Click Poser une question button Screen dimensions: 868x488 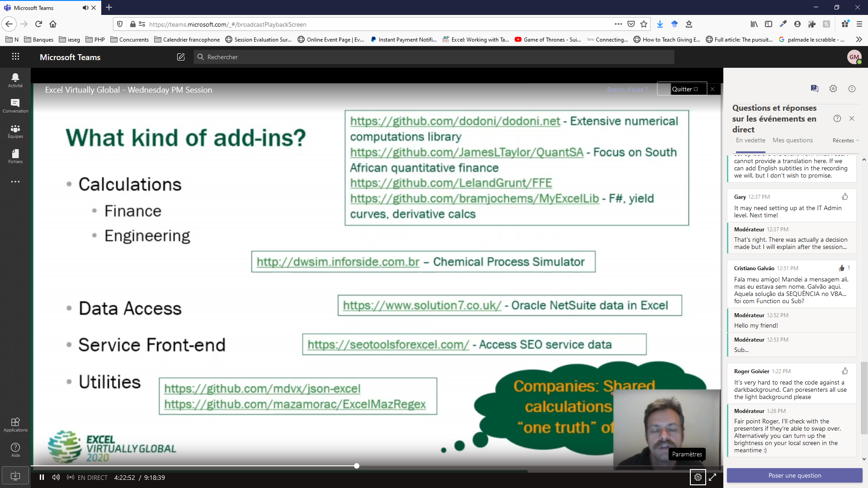tap(794, 475)
